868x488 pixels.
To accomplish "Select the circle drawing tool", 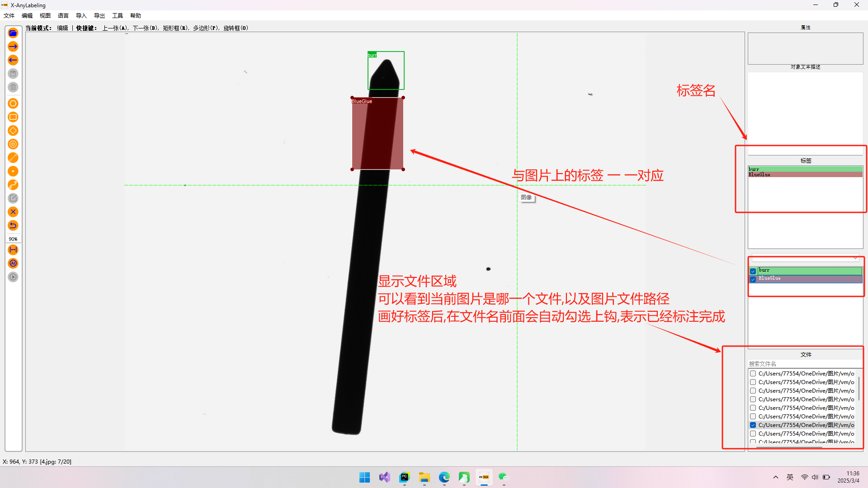I will 13,144.
